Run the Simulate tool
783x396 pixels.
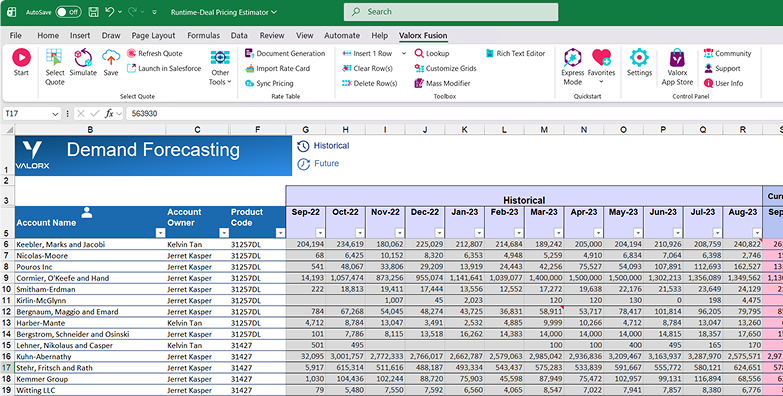(x=83, y=62)
